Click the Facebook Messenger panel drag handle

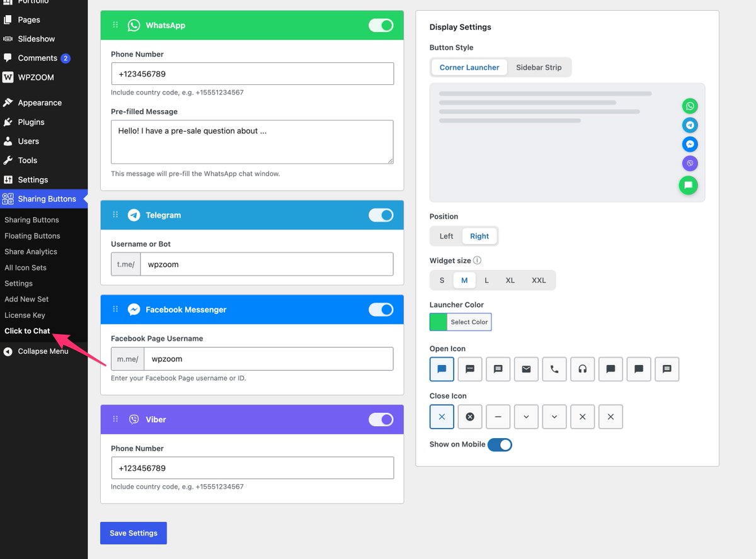pos(115,309)
